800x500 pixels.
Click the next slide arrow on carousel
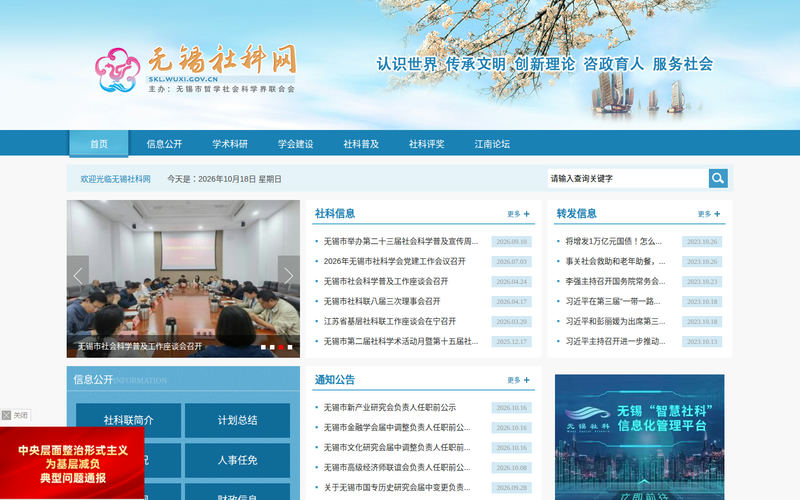[x=289, y=276]
